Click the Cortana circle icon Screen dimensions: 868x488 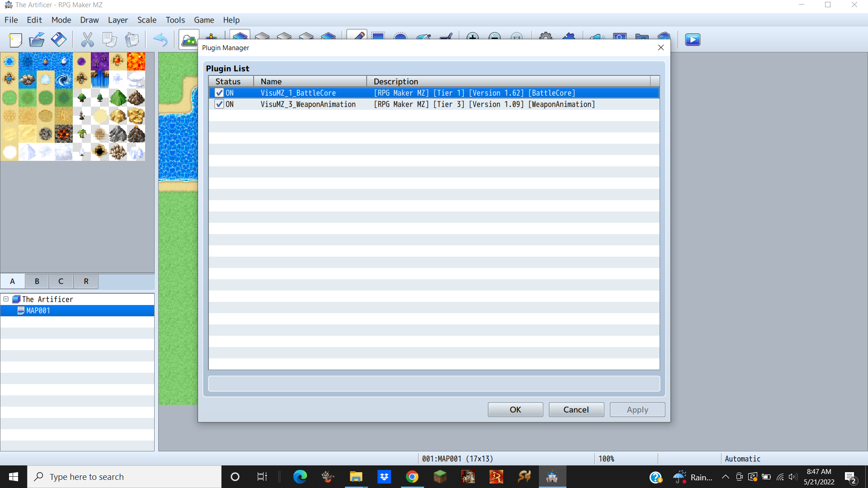pyautogui.click(x=235, y=477)
